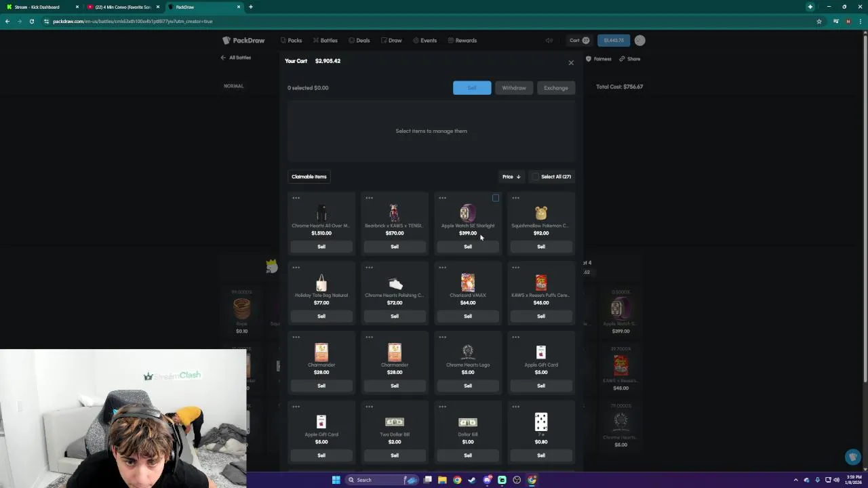868x488 pixels.
Task: Open options menu for Holiday Tote Bag Natural
Action: point(296,268)
